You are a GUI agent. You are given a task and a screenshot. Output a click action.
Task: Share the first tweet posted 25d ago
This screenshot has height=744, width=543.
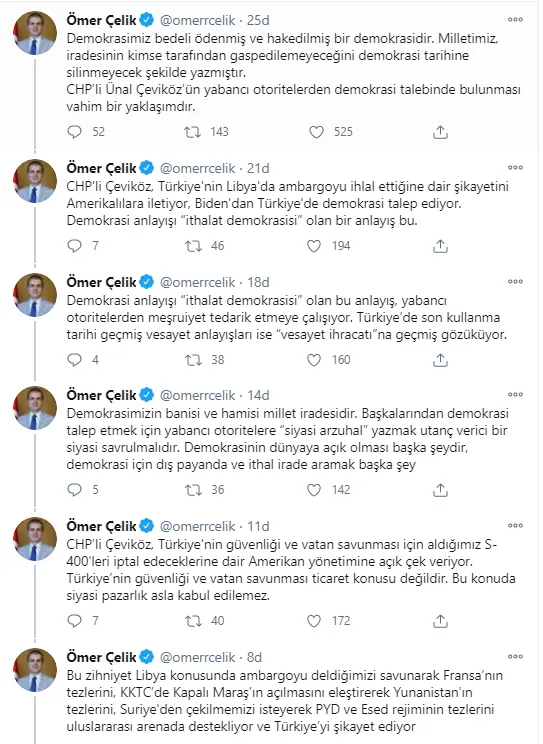[x=440, y=132]
